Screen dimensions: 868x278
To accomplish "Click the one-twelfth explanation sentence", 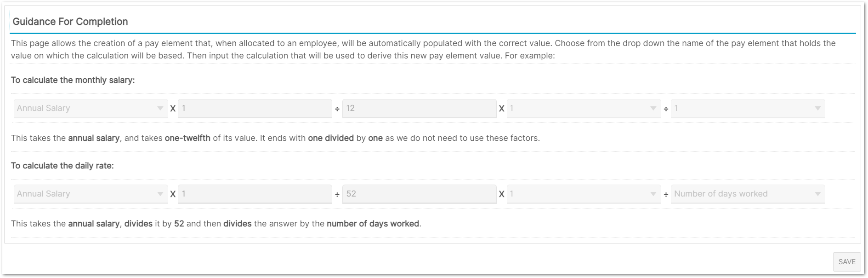I will pos(275,138).
